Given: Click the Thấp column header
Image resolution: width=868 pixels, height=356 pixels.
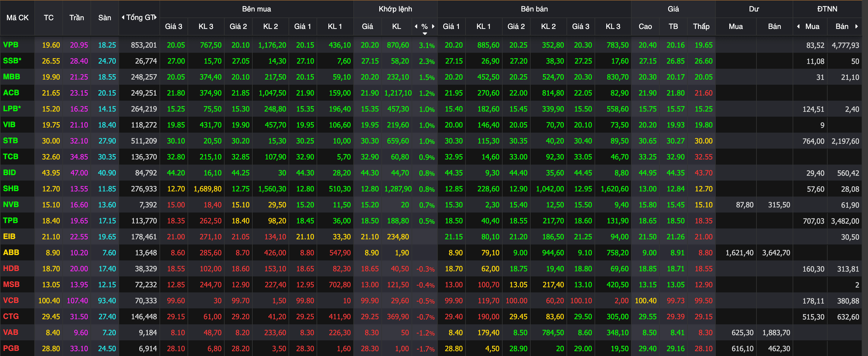Looking at the screenshot, I should [x=701, y=26].
